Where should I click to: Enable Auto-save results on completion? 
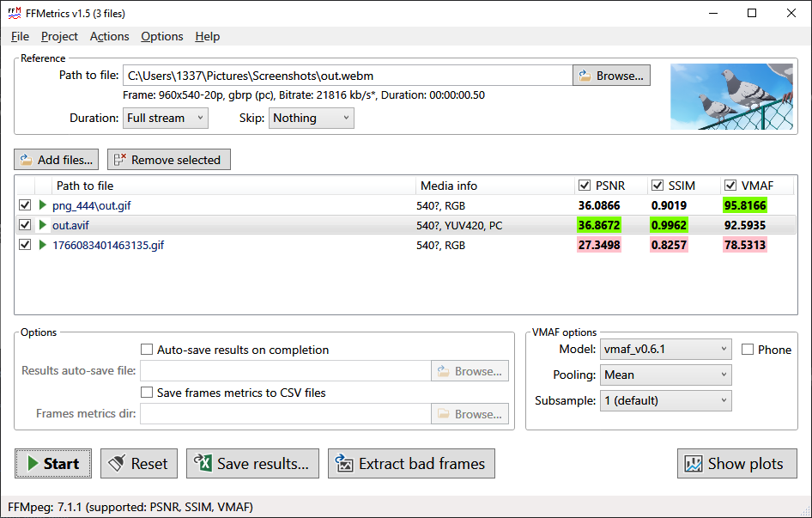[147, 350]
